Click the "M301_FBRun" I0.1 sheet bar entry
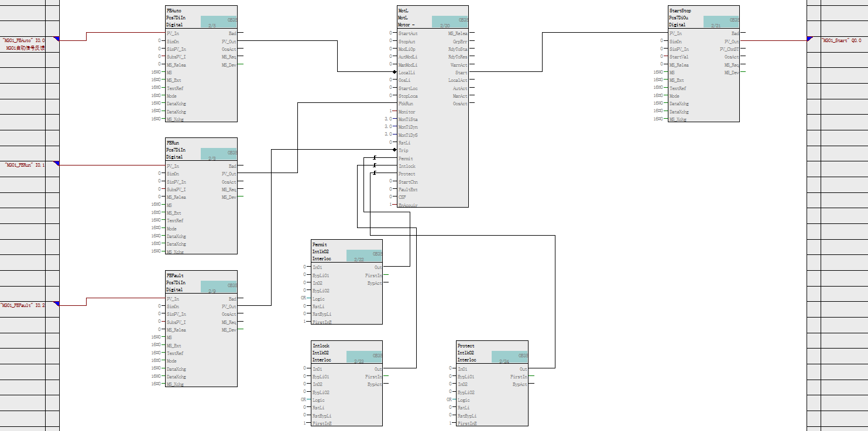868x431 pixels. tap(25, 165)
